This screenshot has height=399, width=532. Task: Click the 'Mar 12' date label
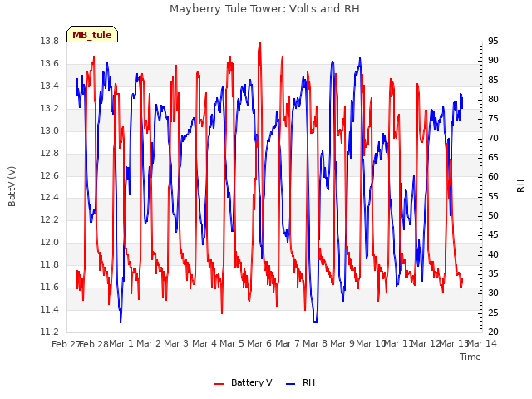click(426, 343)
